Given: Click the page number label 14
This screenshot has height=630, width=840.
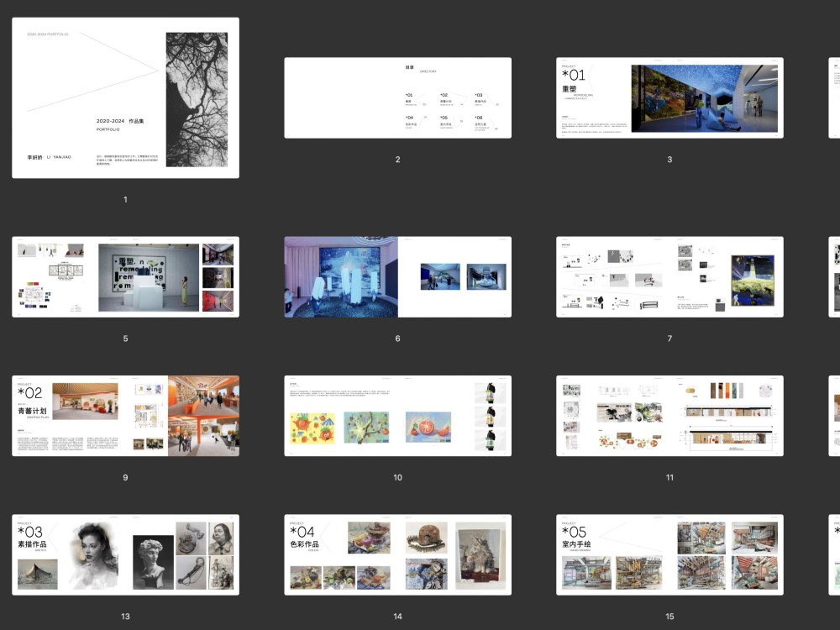Looking at the screenshot, I should click(397, 616).
